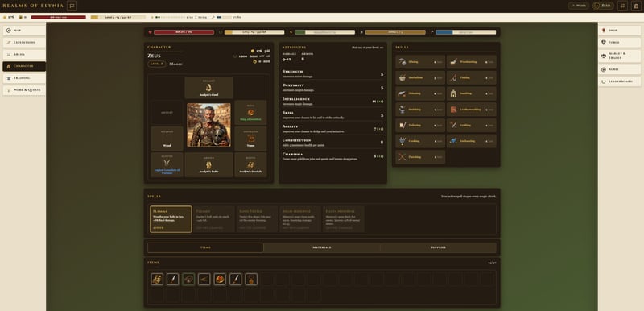This screenshot has width=644, height=311.
Task: Click the Dexterity attribute row
Action: [333, 88]
